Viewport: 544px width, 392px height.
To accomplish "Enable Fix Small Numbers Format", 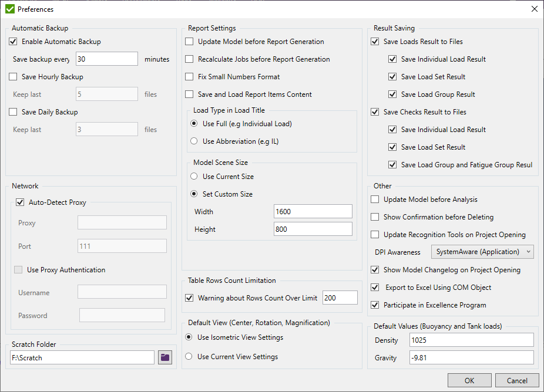I will click(190, 77).
